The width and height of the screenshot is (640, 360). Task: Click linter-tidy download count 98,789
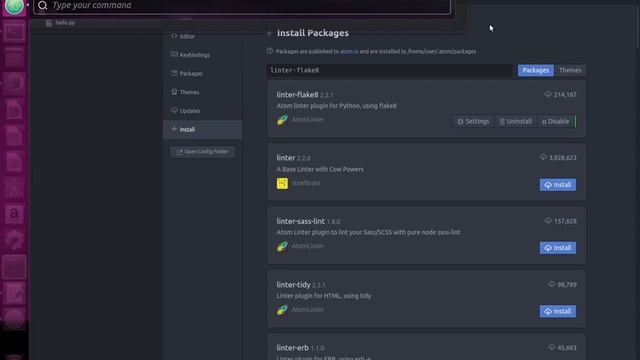coord(562,284)
